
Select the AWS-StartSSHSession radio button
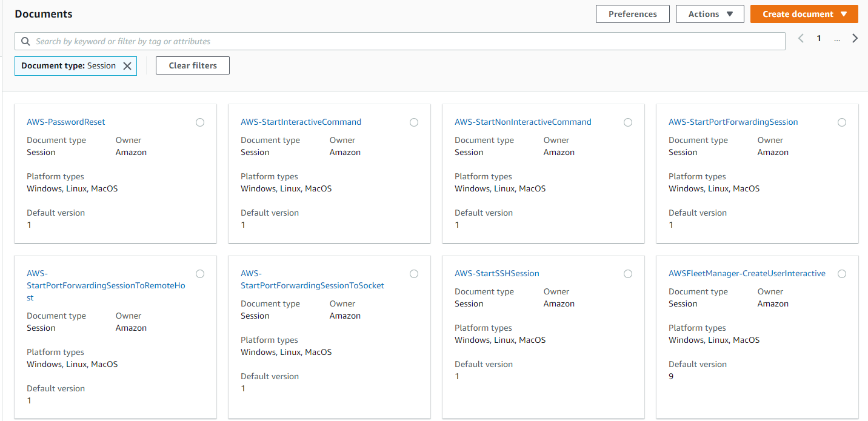click(x=628, y=274)
